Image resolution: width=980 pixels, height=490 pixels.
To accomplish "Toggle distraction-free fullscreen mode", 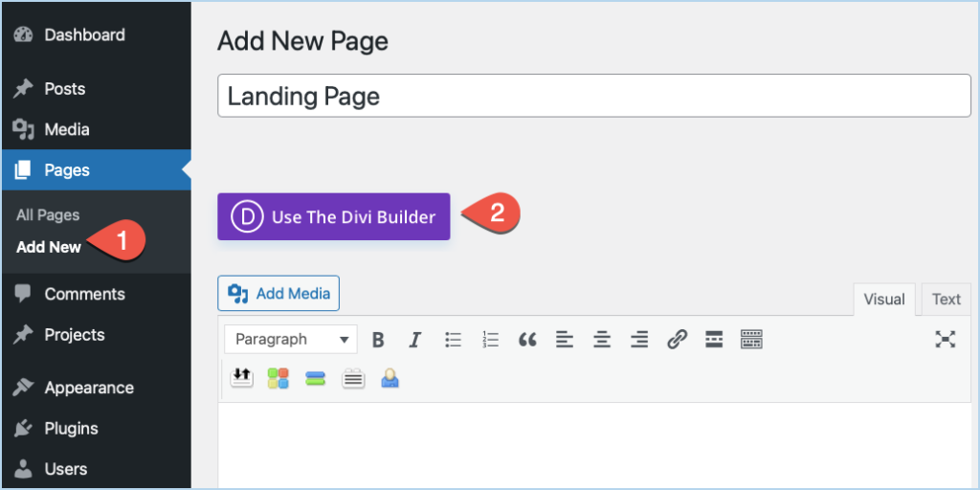I will pyautogui.click(x=946, y=340).
